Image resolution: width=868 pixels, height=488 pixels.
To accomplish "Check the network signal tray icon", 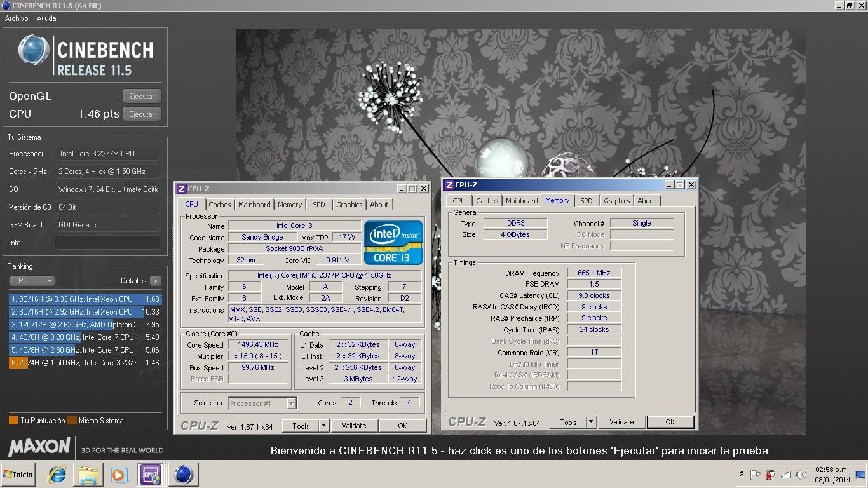I will tap(786, 475).
